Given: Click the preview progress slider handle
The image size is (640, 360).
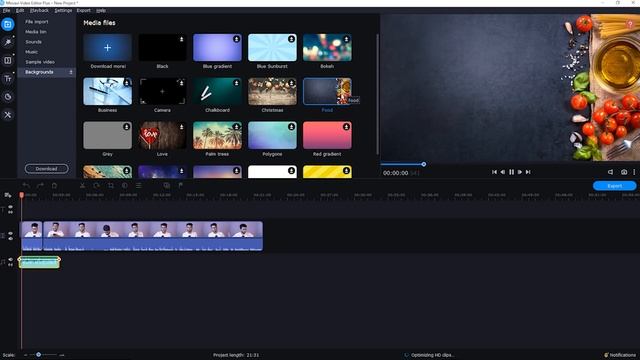Looking at the screenshot, I should 424,164.
